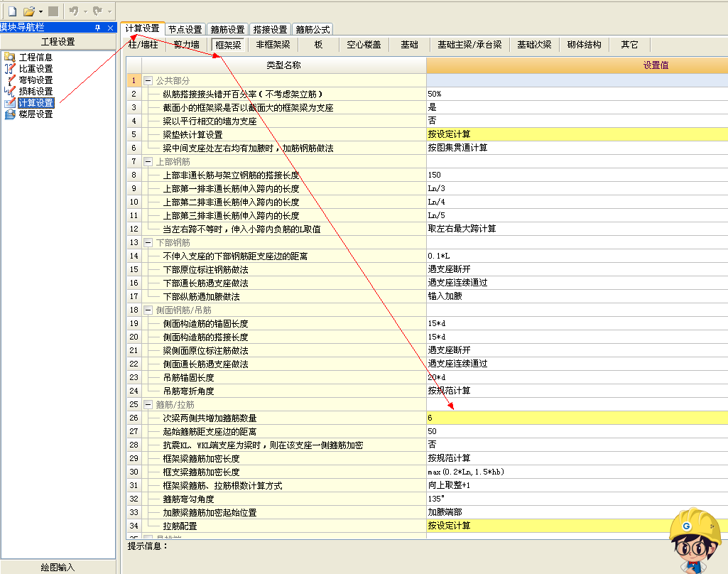
Task: Click the Redo toolbar icon
Action: (x=97, y=11)
